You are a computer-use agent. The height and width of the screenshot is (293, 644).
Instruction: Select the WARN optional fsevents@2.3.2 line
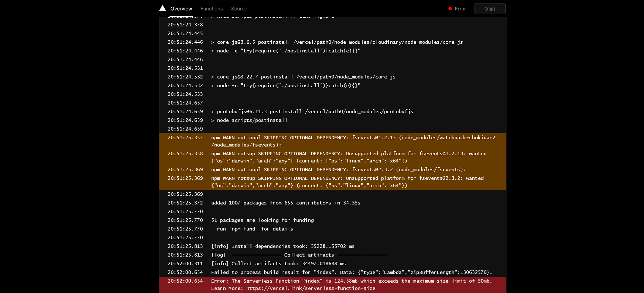pos(333,169)
